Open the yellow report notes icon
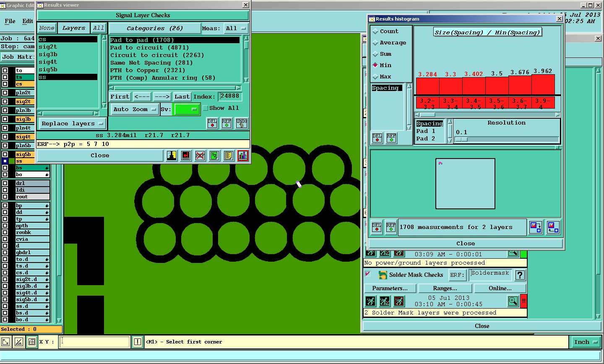The height and width of the screenshot is (364, 604). [x=229, y=156]
